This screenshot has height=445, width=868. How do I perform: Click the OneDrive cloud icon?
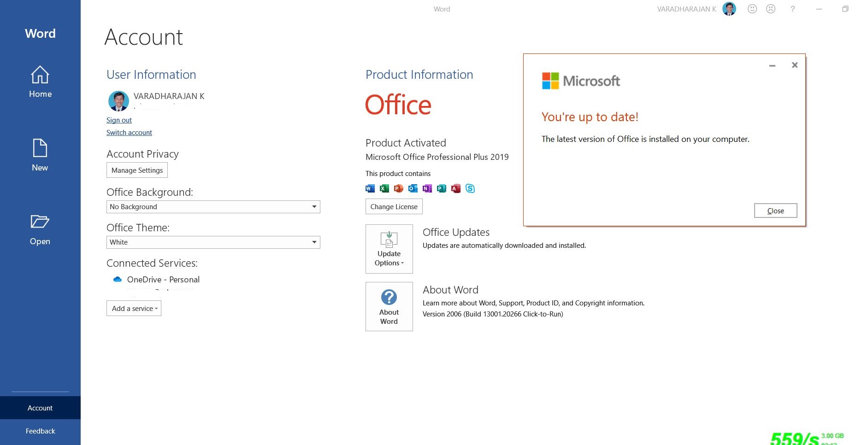tap(117, 280)
